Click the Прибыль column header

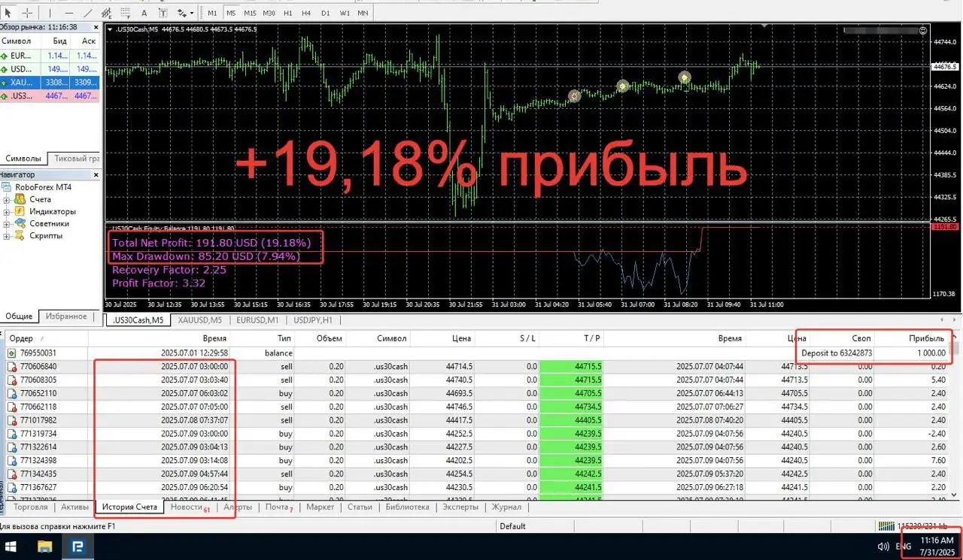click(x=926, y=338)
